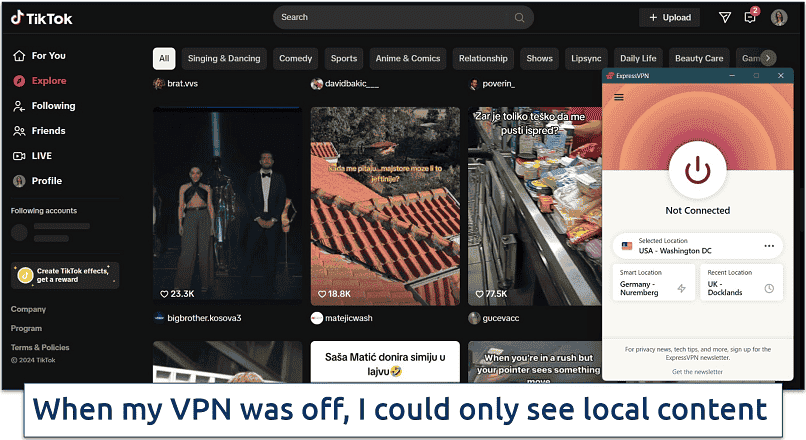Open location options via three dots
806x440 pixels.
[769, 246]
